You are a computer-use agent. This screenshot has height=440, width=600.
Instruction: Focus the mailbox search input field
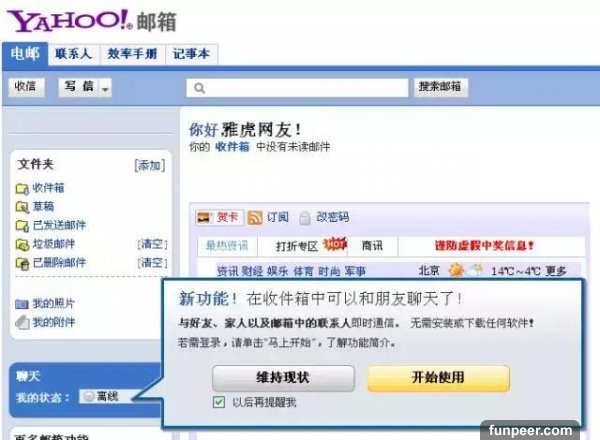tap(297, 88)
